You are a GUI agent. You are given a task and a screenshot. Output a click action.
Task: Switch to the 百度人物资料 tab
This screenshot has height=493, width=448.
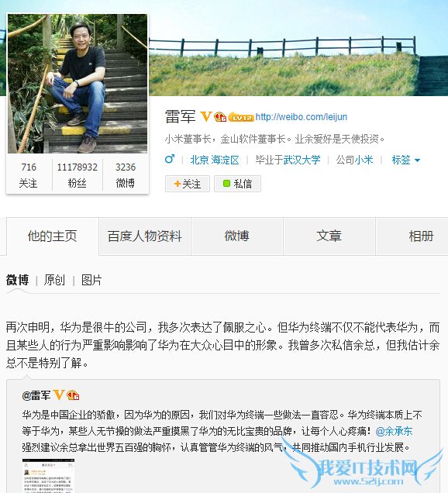point(145,236)
